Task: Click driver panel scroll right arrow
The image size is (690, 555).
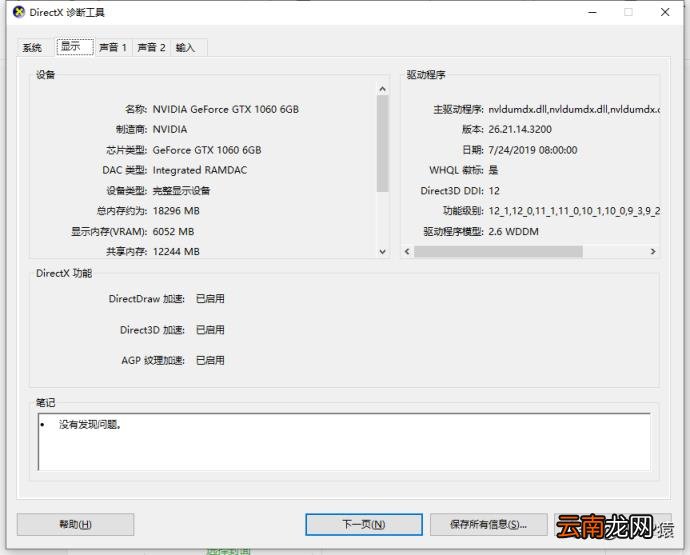Action: pos(653,251)
